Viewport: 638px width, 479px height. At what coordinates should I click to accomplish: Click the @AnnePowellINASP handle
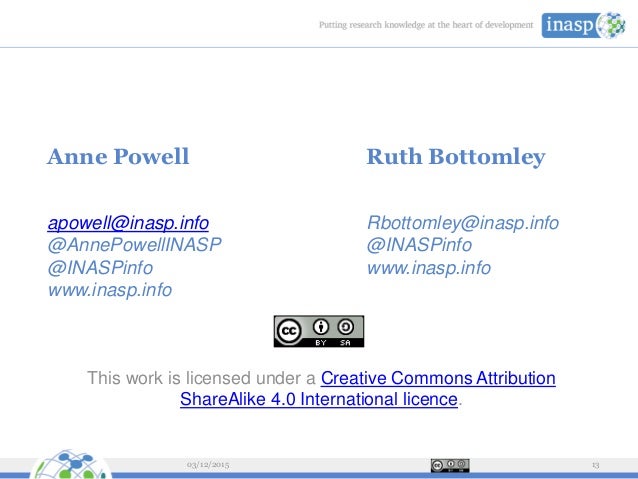point(134,245)
